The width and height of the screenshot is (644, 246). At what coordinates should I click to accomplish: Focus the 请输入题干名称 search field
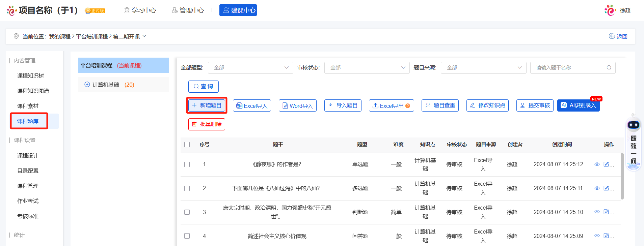[573, 68]
